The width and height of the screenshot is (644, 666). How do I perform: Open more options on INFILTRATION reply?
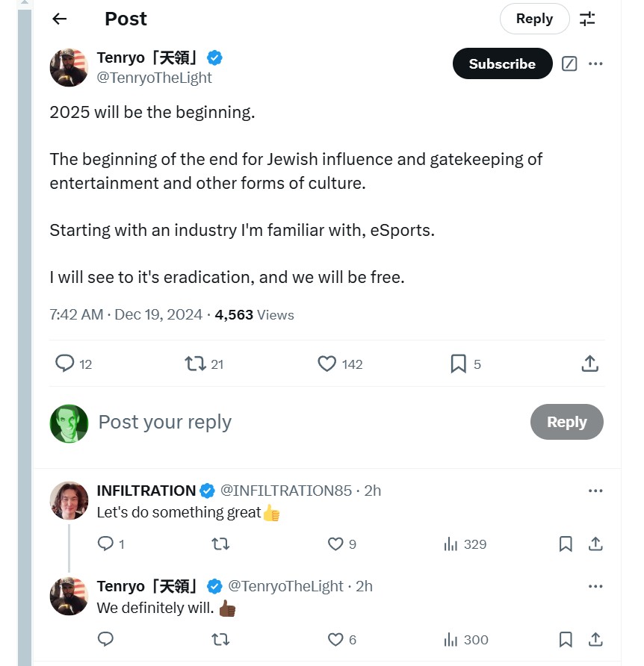595,491
